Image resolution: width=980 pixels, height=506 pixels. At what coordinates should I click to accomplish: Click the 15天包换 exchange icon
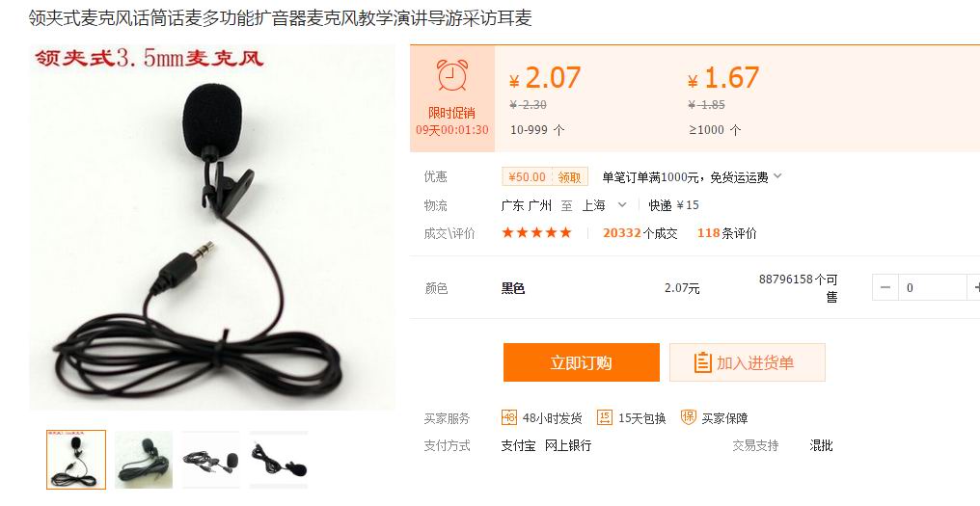point(605,417)
